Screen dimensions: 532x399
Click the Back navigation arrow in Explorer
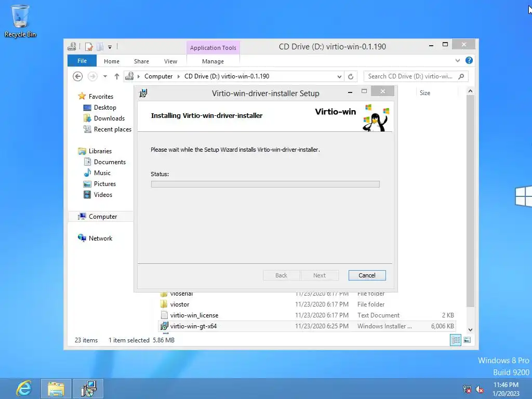(78, 76)
